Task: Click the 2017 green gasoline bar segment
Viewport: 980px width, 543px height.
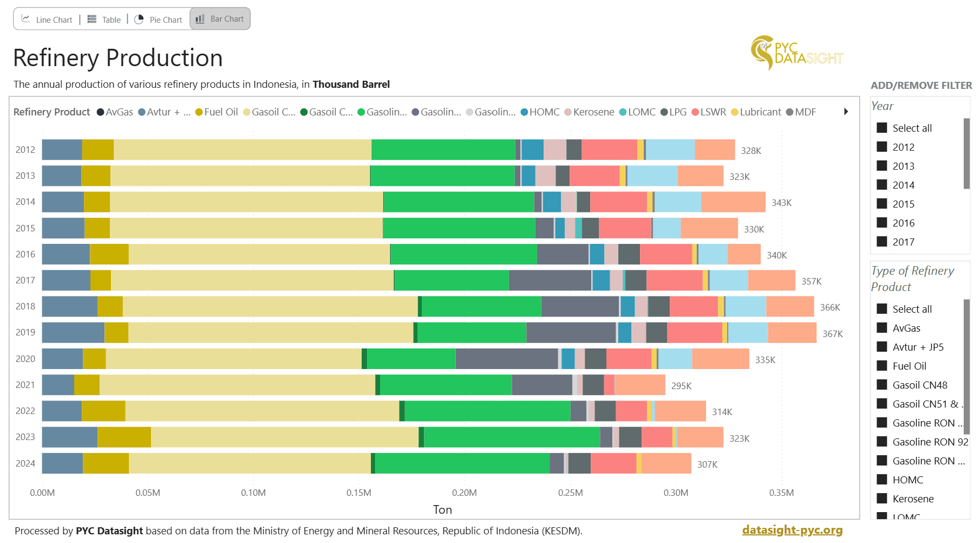Action: click(x=452, y=280)
